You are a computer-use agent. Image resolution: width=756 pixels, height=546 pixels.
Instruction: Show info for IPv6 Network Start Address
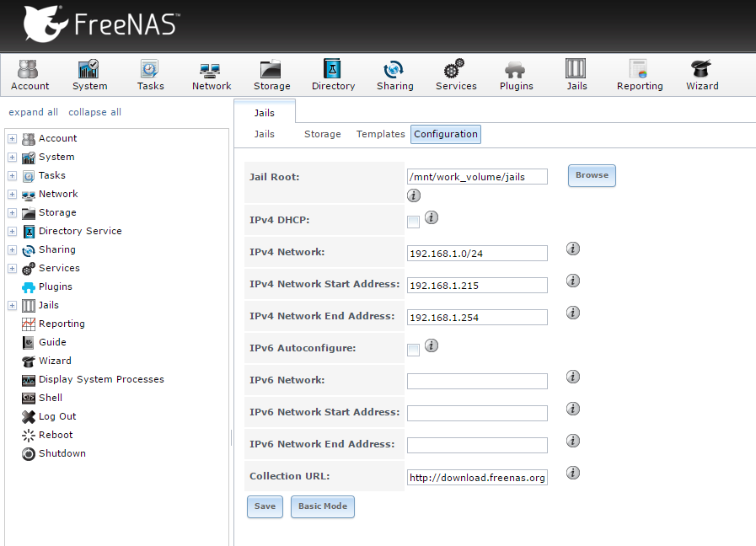(573, 409)
